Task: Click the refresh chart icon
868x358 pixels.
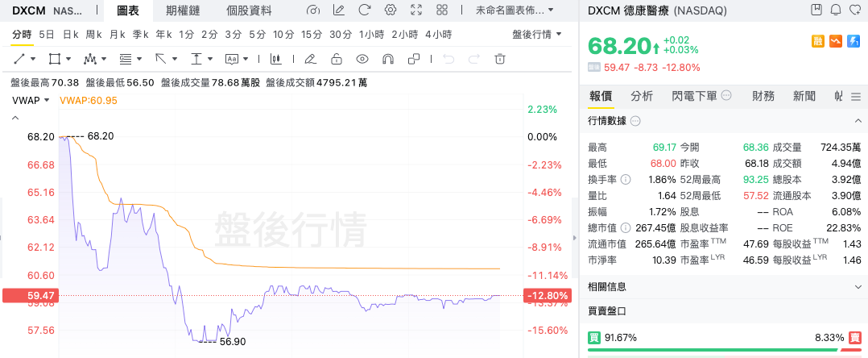Action: [x=364, y=10]
